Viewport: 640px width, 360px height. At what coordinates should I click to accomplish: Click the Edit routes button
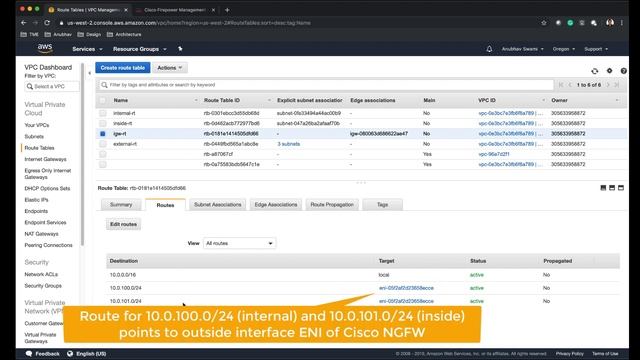tap(123, 224)
